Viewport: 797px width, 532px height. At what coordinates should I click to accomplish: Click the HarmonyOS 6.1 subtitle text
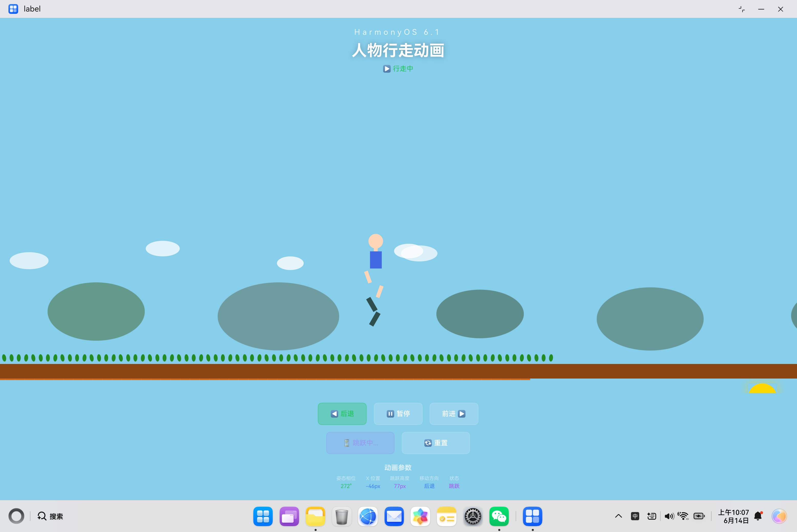point(397,32)
